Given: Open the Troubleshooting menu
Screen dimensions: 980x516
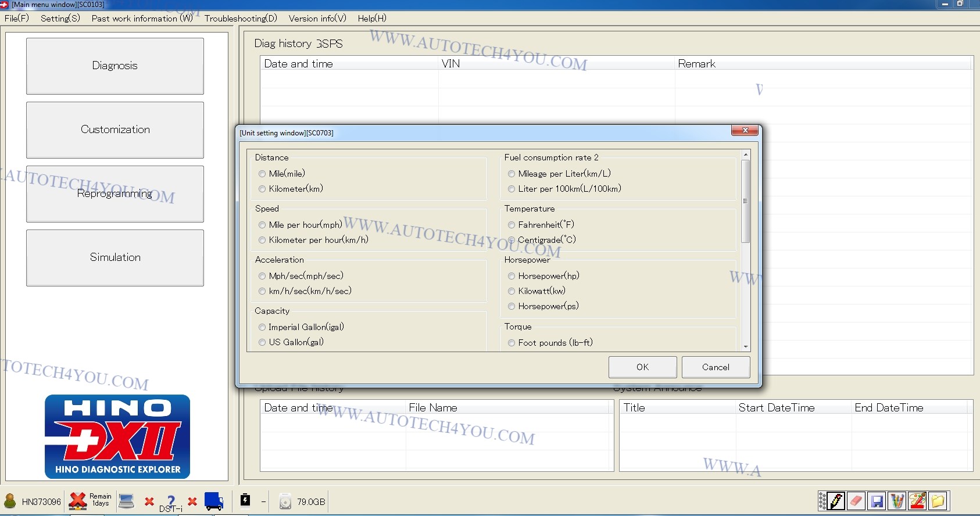Looking at the screenshot, I should click(241, 18).
